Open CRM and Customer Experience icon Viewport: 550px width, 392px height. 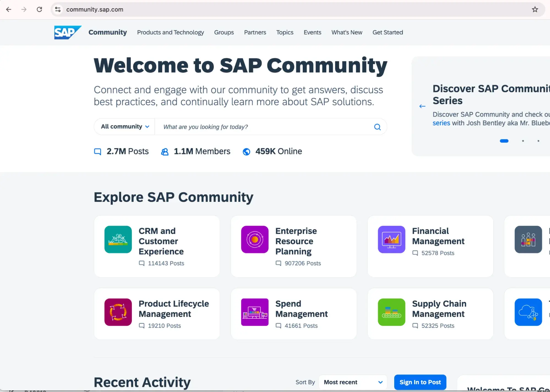pyautogui.click(x=118, y=239)
